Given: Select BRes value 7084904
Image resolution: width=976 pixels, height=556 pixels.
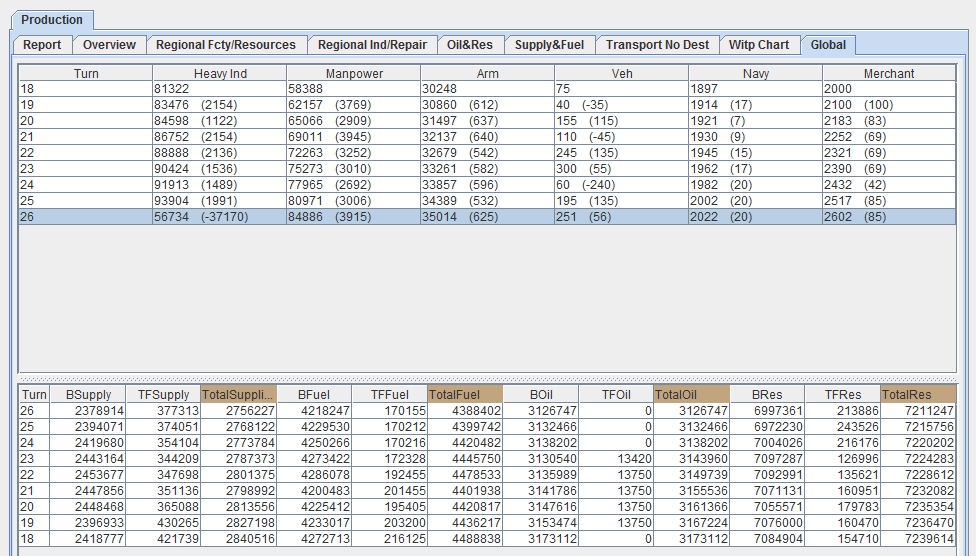Looking at the screenshot, I should click(x=767, y=539).
